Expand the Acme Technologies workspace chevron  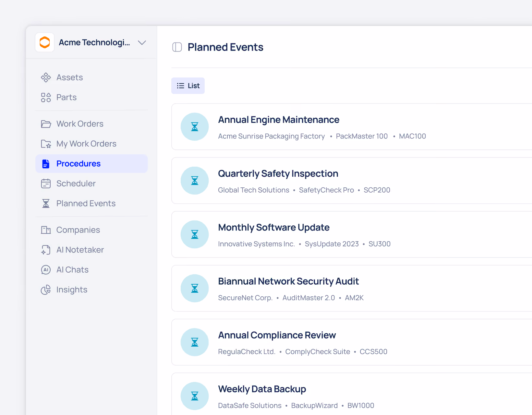[142, 42]
